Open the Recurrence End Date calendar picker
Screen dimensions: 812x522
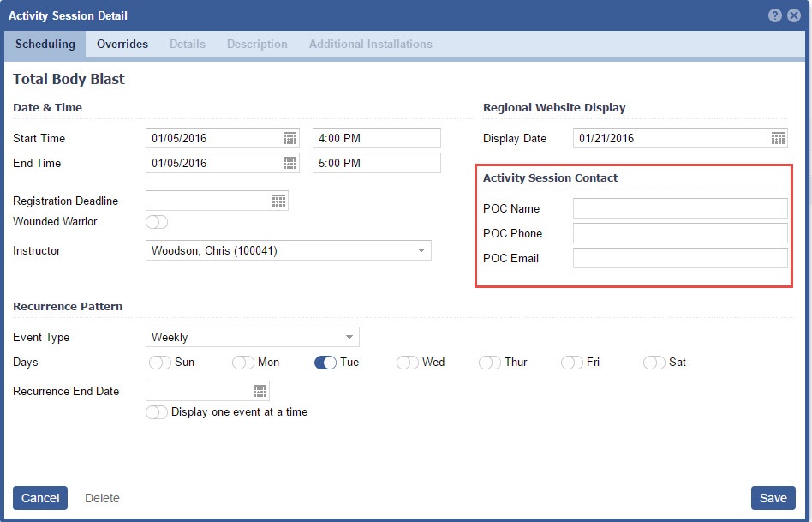260,391
